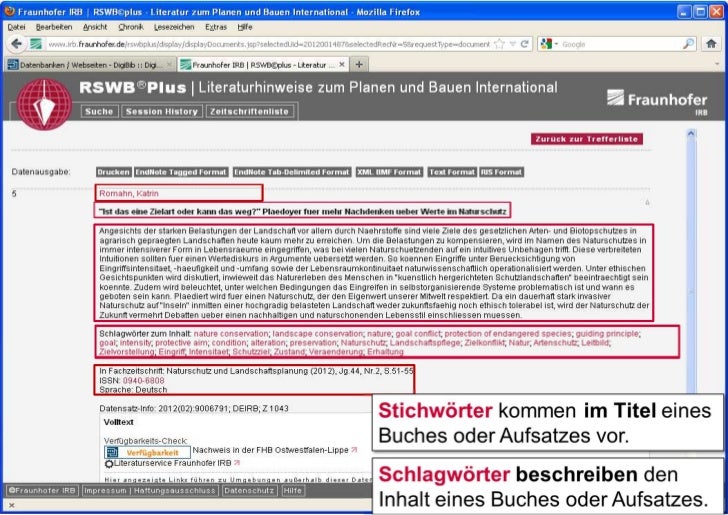728x515 pixels.
Task: Close the bar with bottom-left X
Action: (x=12, y=505)
